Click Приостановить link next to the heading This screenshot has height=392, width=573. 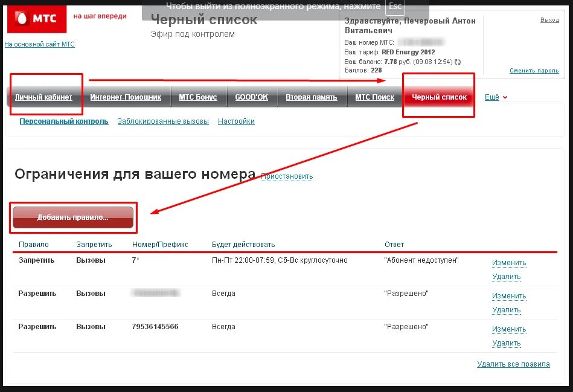[287, 176]
